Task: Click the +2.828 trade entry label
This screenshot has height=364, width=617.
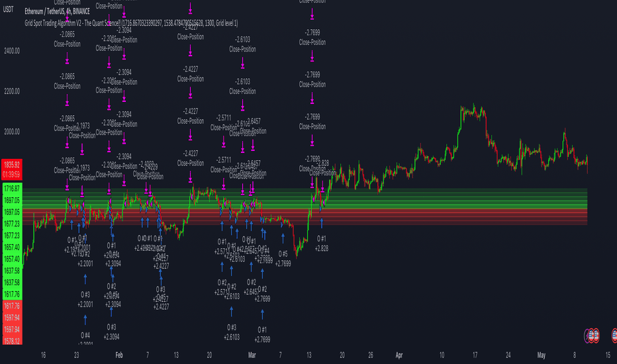Action: [x=322, y=248]
